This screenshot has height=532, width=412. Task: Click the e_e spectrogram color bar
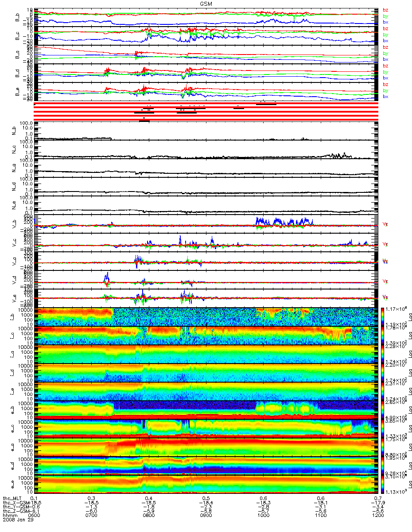(x=382, y=484)
